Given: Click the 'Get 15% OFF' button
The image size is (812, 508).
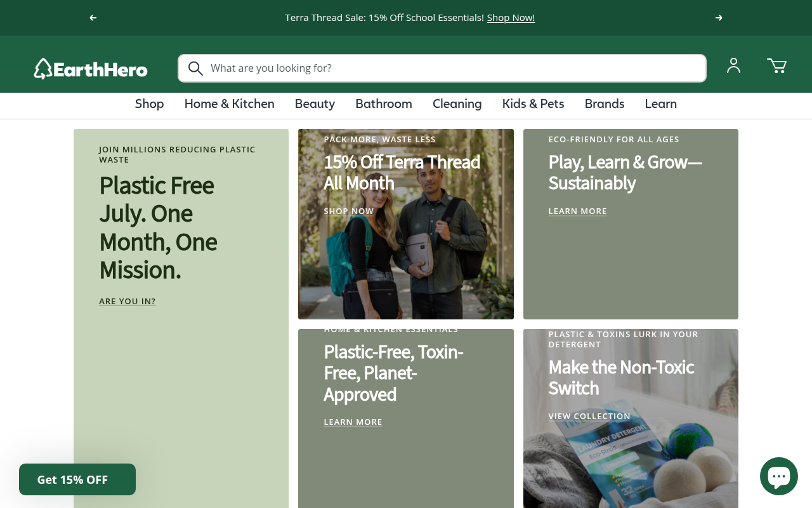Looking at the screenshot, I should [77, 479].
